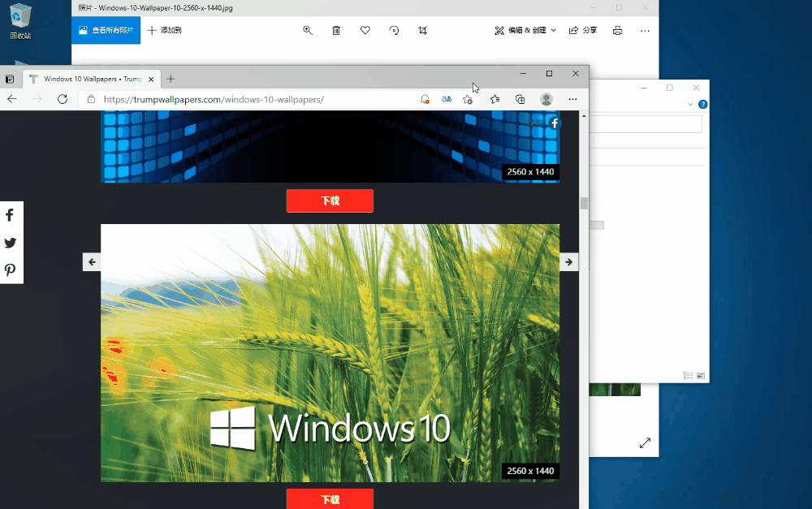Share page on Facebook from sidebar
This screenshot has width=812, height=509.
10,215
